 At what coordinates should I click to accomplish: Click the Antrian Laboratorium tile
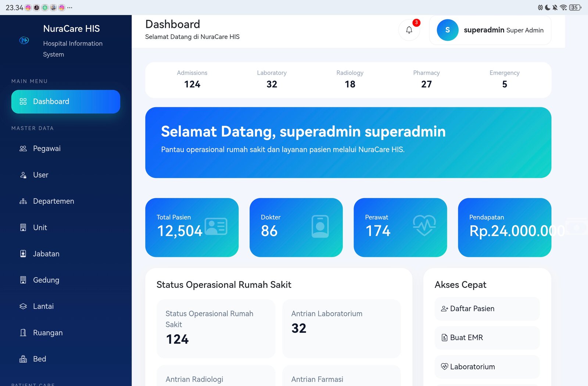point(342,329)
